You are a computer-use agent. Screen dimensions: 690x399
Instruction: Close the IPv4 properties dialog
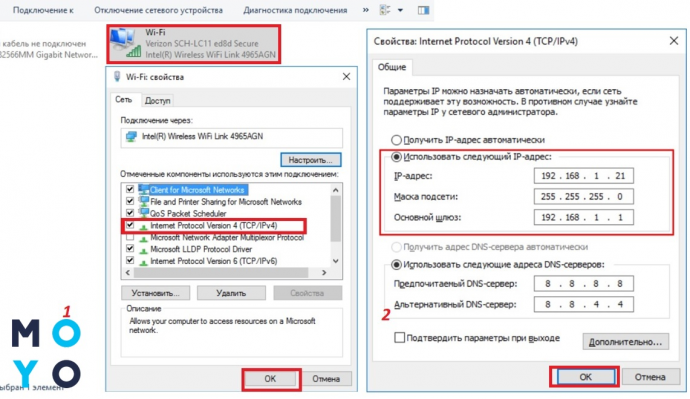coord(673,41)
